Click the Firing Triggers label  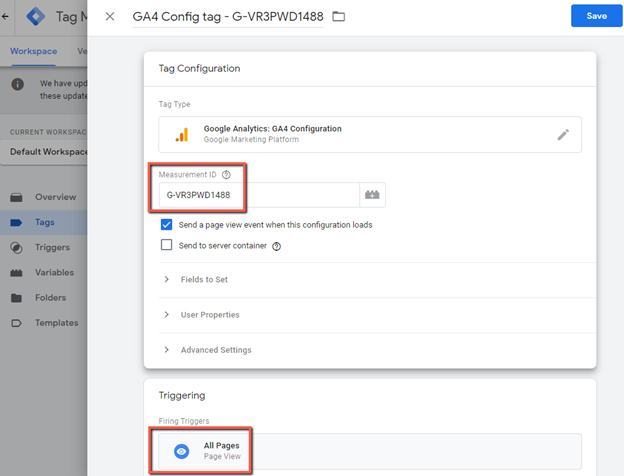pyautogui.click(x=184, y=421)
